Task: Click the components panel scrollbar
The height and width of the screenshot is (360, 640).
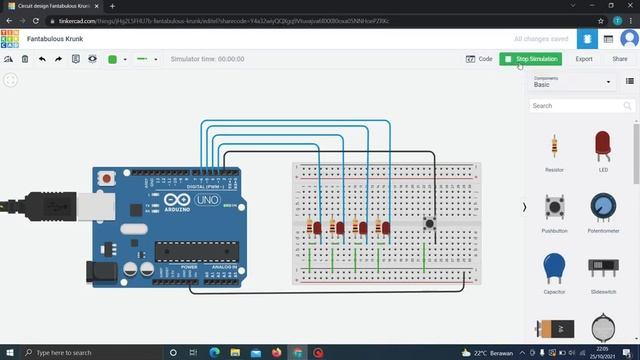Action: pyautogui.click(x=636, y=153)
